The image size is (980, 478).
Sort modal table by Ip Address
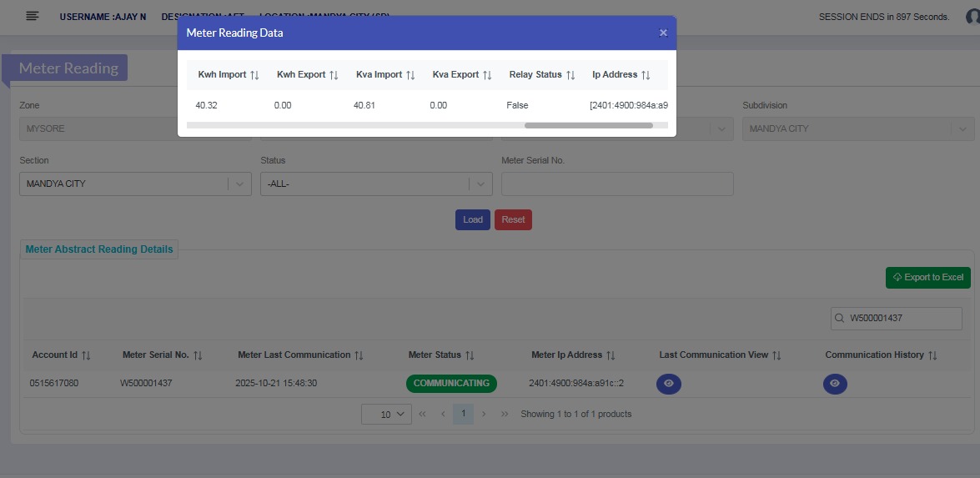click(646, 75)
